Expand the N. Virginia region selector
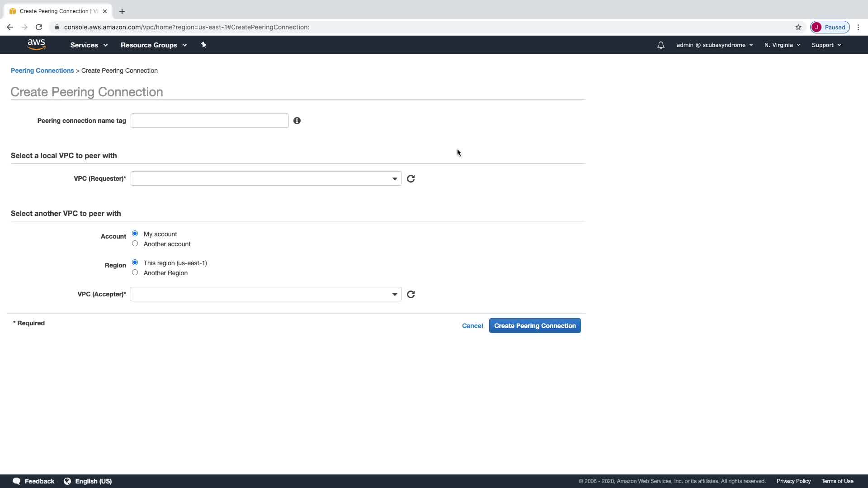Screen dimensions: 868x488 782,45
